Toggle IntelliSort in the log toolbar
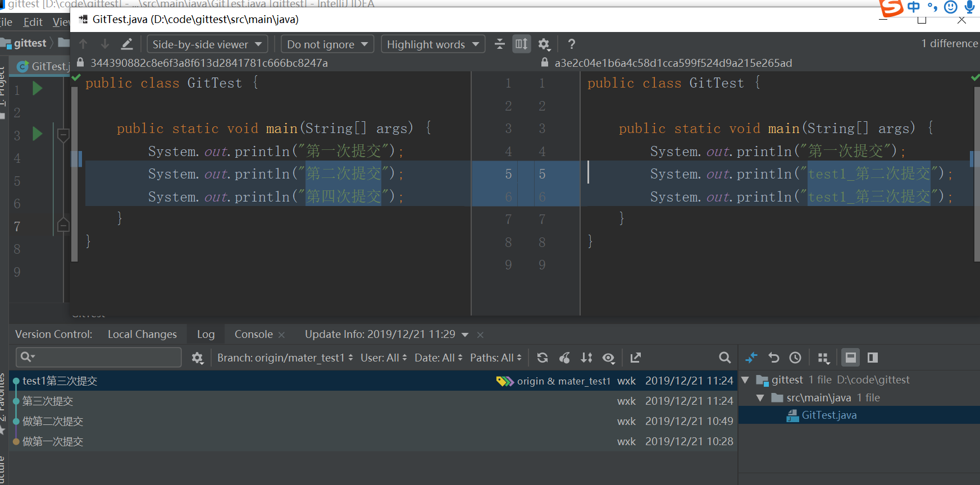Viewport: 980px width, 485px height. tap(586, 358)
